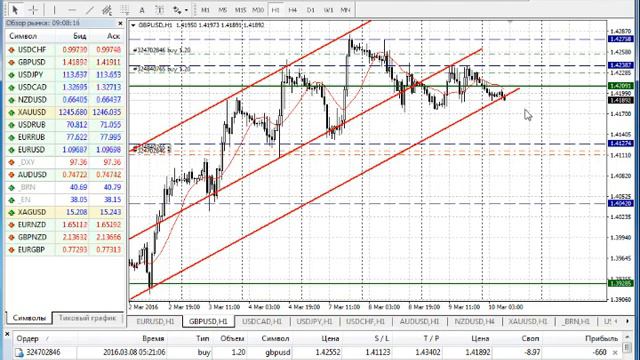Open the Arrows tool dropdown arrow
640x360 pixels.
pos(187,10)
